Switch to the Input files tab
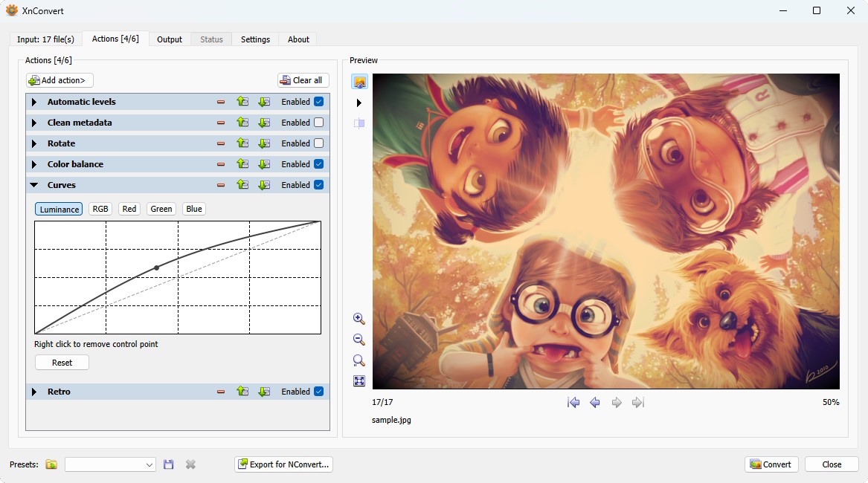 point(45,39)
